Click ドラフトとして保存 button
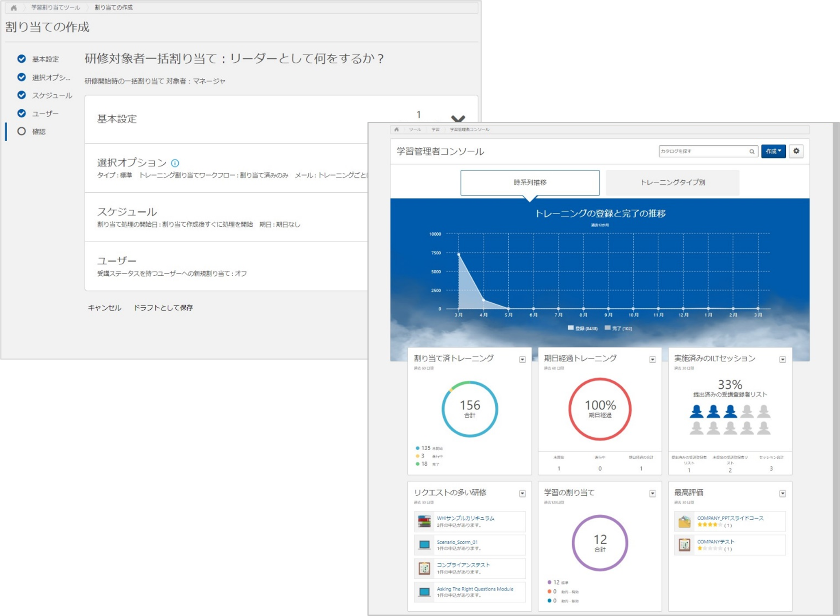The height and width of the screenshot is (616, 840). 163,307
